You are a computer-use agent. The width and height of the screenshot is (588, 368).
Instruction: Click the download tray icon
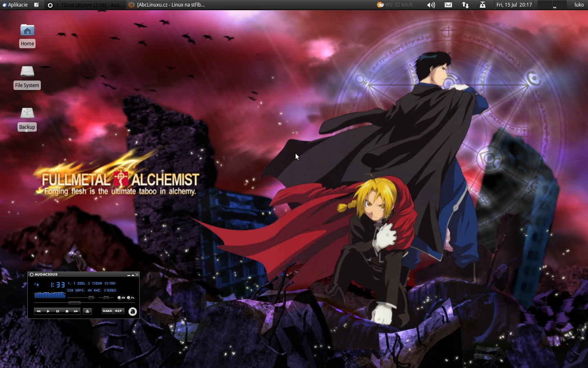click(483, 5)
